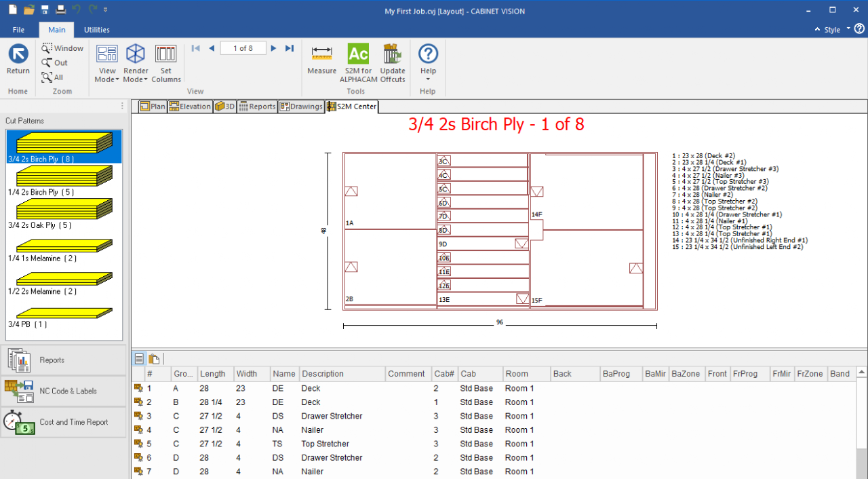Switch to the Drawings tab
868x479 pixels.
click(301, 107)
